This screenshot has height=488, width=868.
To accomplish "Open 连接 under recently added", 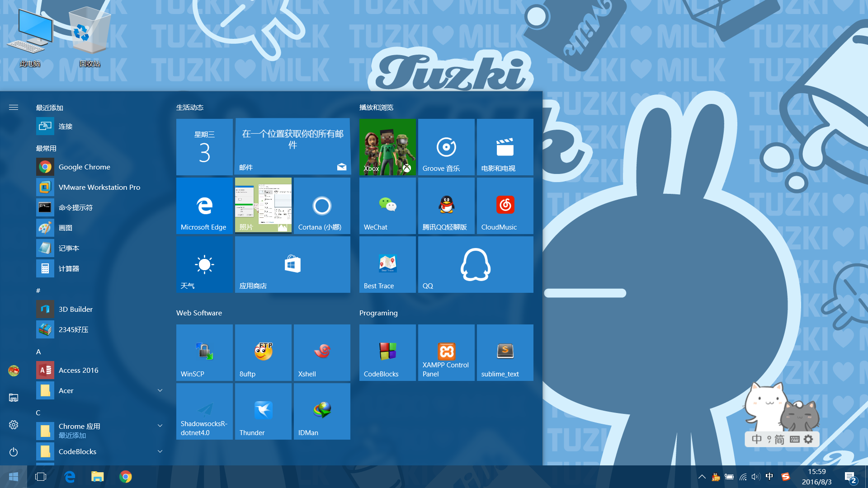I will [100, 126].
